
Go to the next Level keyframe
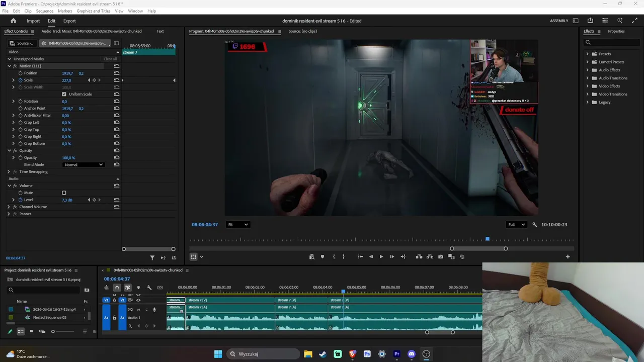[99, 200]
